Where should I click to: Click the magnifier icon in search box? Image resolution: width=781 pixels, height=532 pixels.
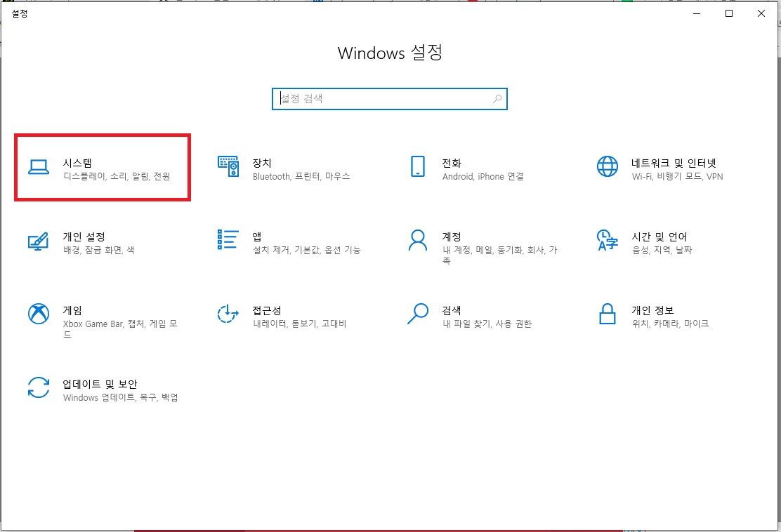point(497,98)
